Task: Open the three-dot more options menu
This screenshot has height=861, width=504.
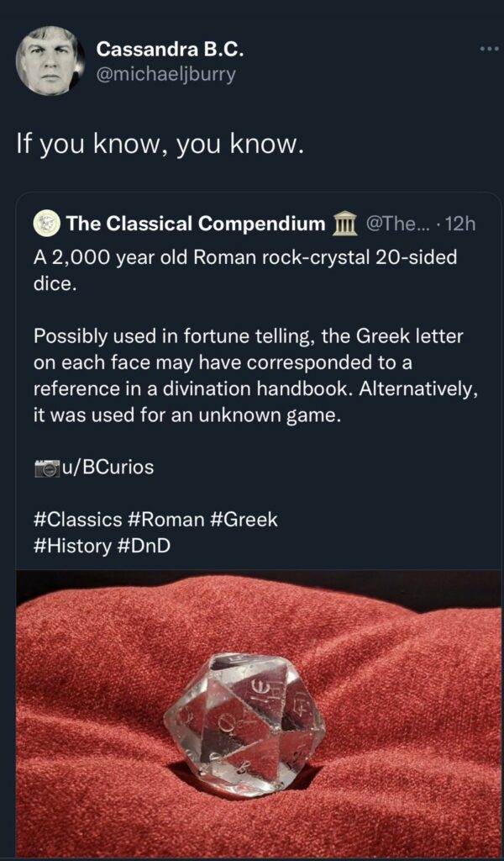Action: [486, 50]
